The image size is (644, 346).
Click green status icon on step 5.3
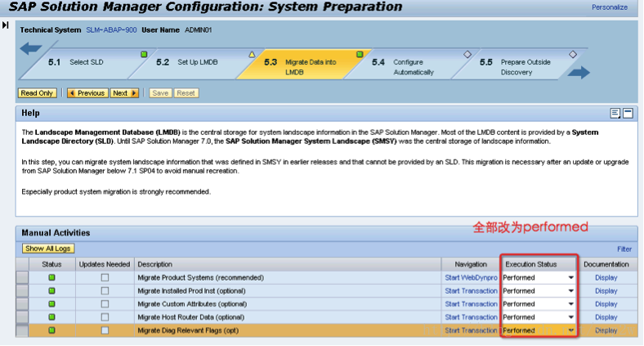pyautogui.click(x=360, y=54)
